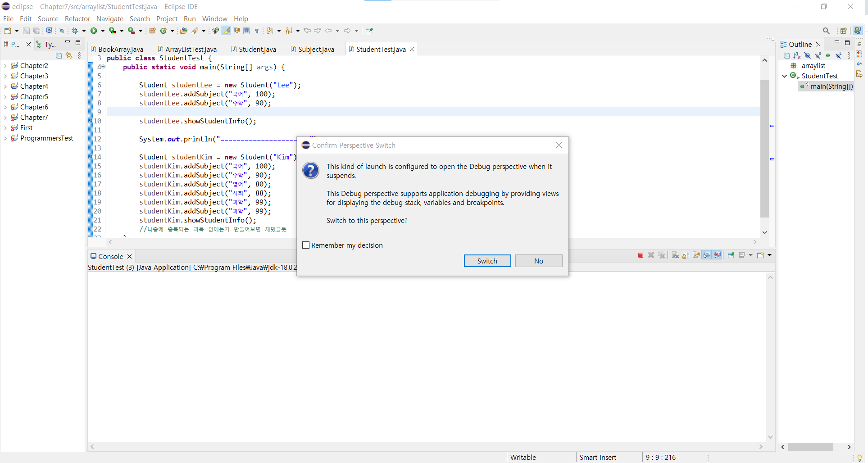Close the StudentTest.java editor tab

[x=412, y=49]
